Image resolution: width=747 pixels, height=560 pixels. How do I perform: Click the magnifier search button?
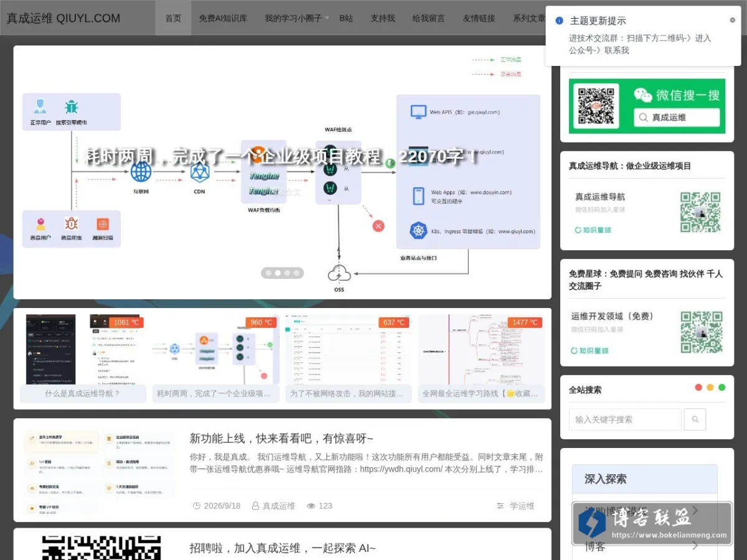click(695, 419)
